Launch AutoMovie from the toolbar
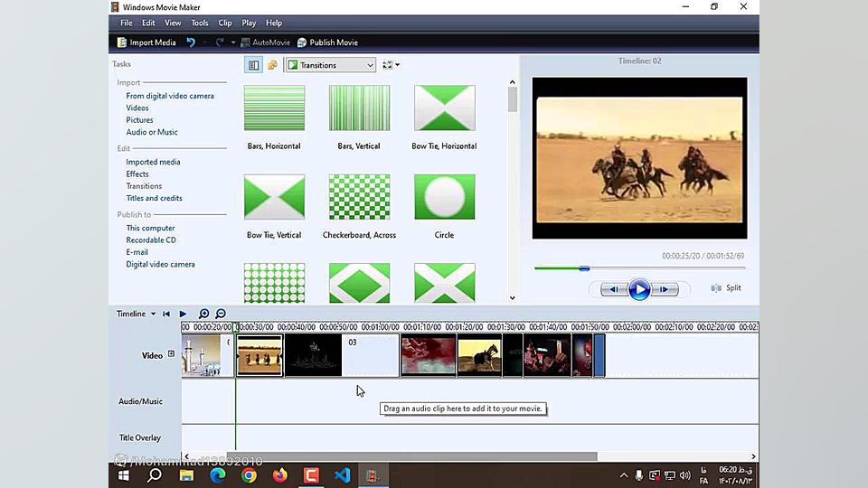This screenshot has width=868, height=488. 265,42
